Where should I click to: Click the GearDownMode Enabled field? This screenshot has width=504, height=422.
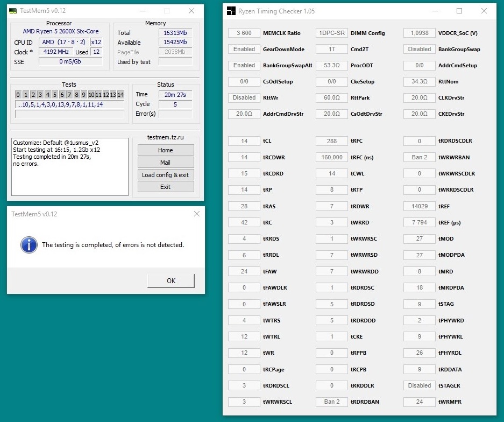tap(244, 49)
